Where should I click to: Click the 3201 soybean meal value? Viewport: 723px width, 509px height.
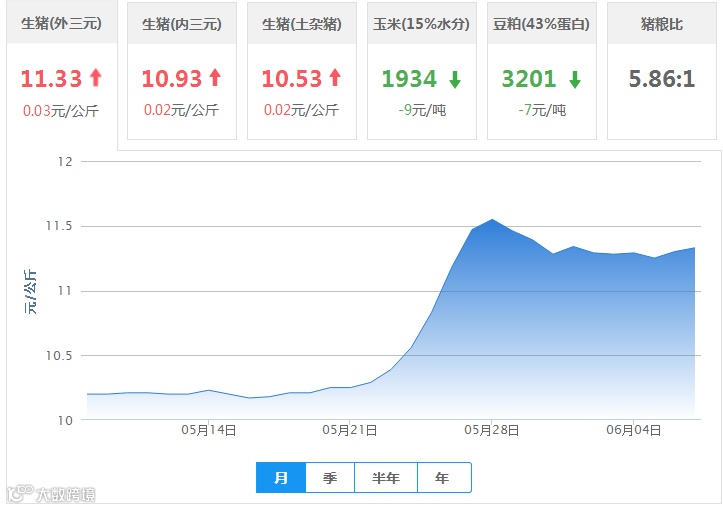coord(528,78)
